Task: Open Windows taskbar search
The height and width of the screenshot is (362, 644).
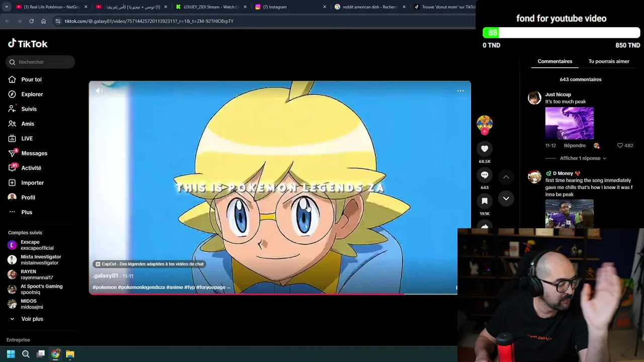Action: pyautogui.click(x=26, y=354)
